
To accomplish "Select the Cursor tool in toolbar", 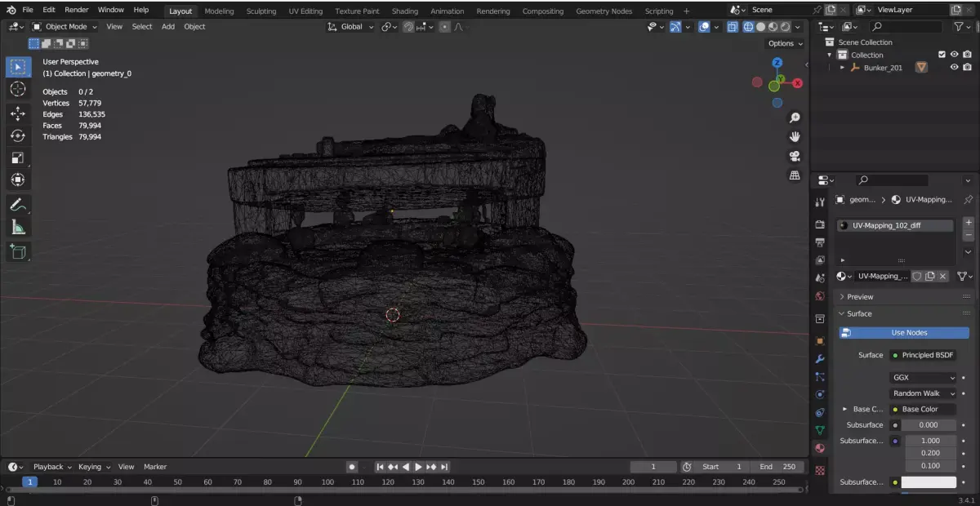I will pyautogui.click(x=18, y=89).
